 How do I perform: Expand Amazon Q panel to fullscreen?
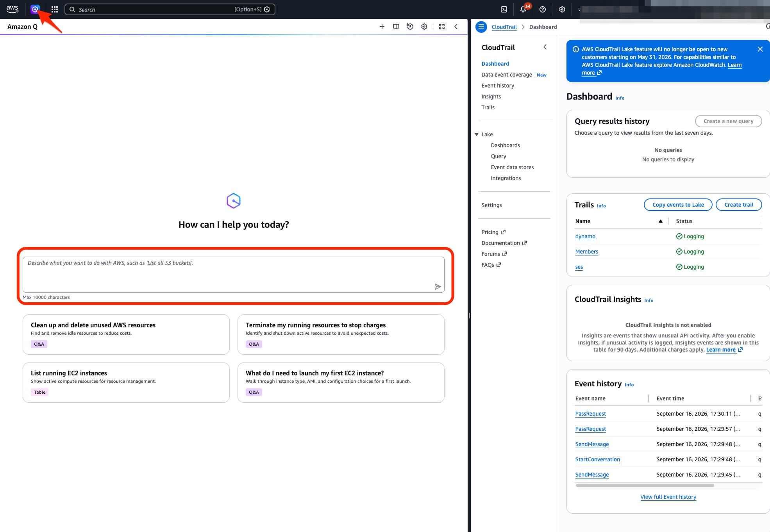click(x=442, y=27)
